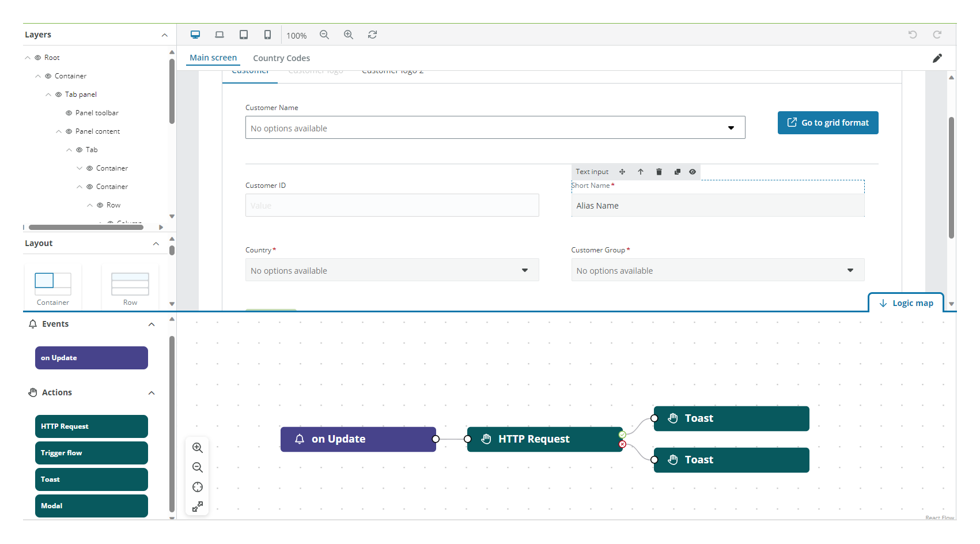
Task: Collapse the Events section
Action: pyautogui.click(x=152, y=324)
